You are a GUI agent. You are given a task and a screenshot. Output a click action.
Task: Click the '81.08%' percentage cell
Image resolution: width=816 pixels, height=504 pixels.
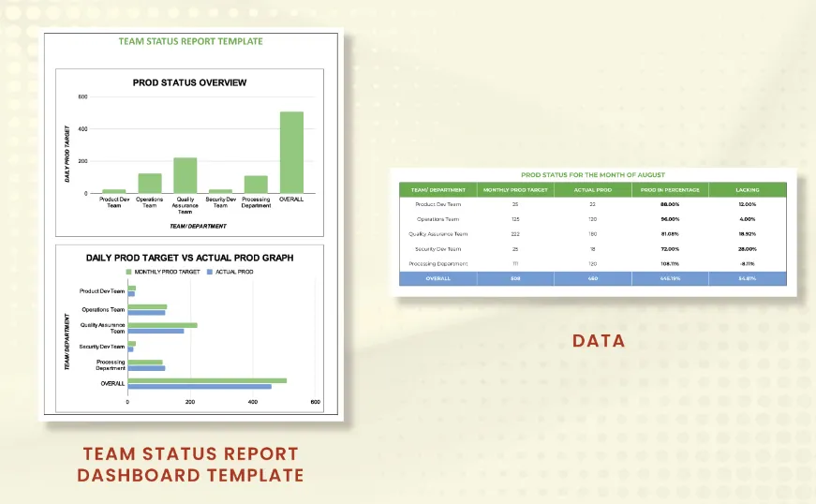[x=670, y=234]
